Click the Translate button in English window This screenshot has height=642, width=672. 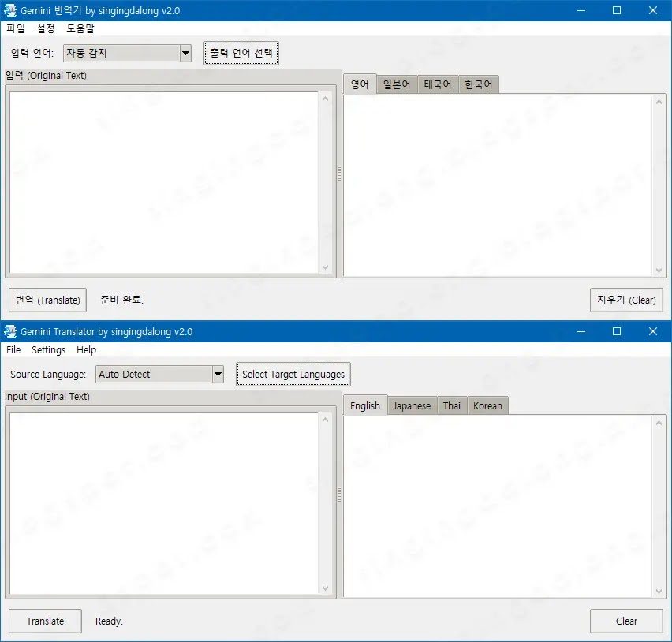(45, 621)
